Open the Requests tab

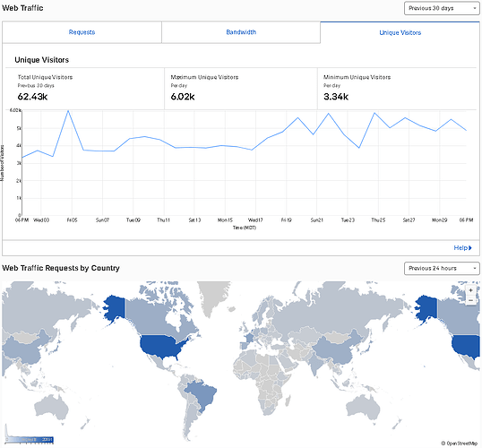82,32
